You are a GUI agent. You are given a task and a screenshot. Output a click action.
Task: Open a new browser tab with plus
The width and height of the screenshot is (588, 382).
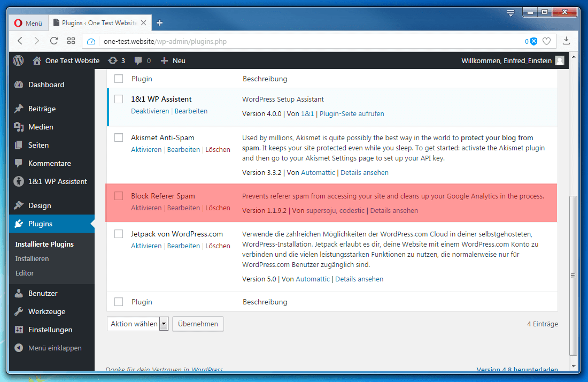point(159,23)
